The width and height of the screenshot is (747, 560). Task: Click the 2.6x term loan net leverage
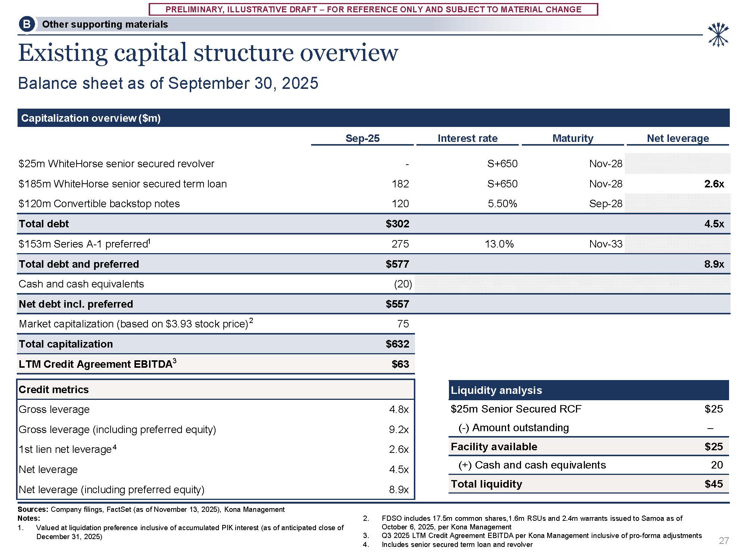(x=714, y=184)
